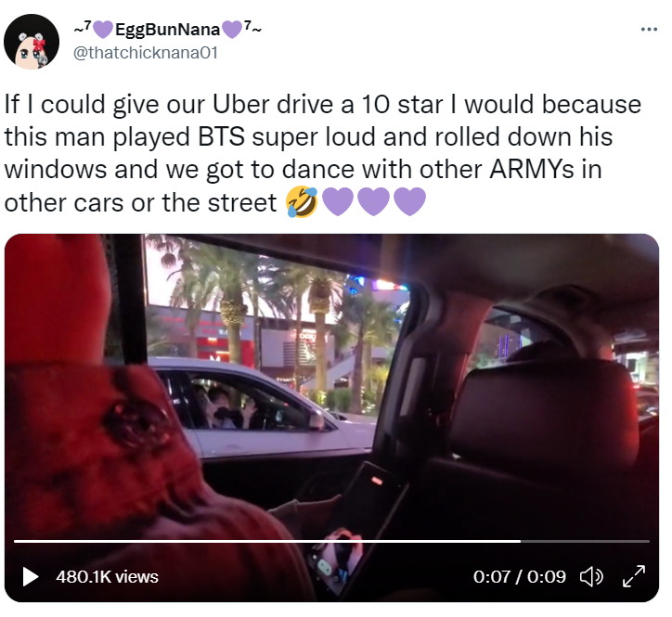
Task: Open the EggBunNana profile avatar
Action: pos(32,42)
